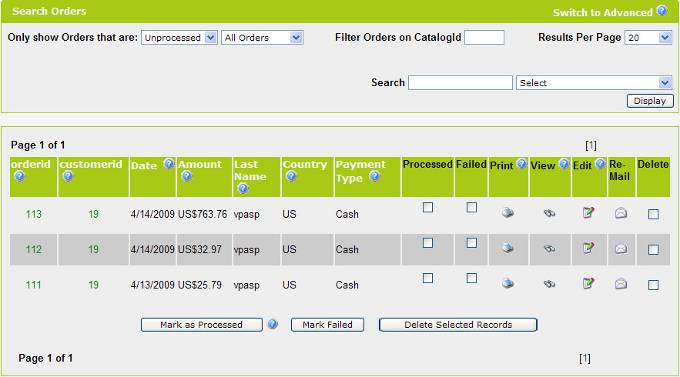Open help icon under Country header

(x=291, y=176)
